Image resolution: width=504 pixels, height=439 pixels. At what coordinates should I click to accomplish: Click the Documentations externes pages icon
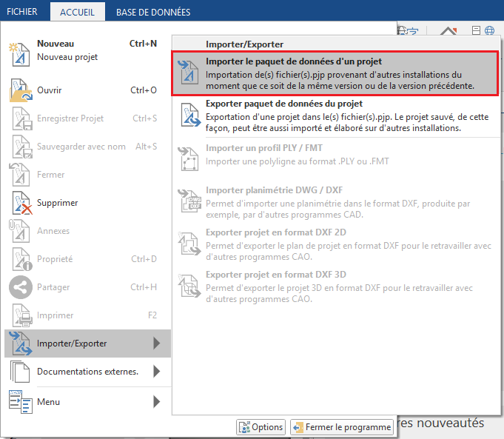point(20,372)
